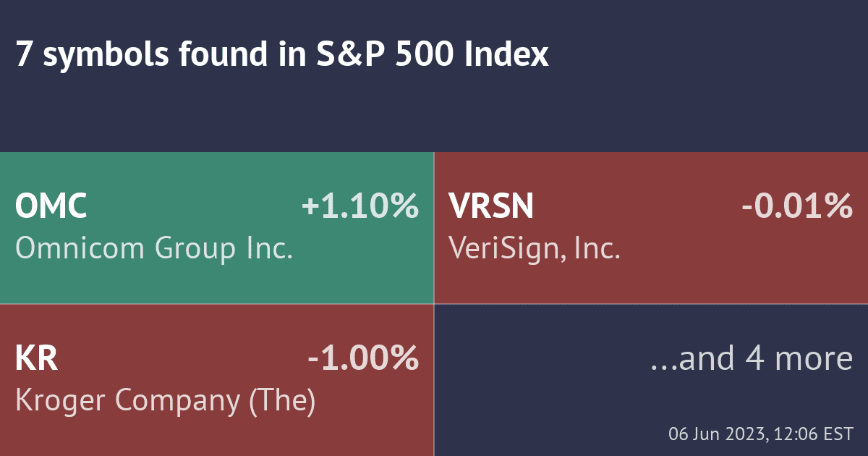This screenshot has width=868, height=456.
Task: Click the number "7" in the heading
Action: click(23, 56)
